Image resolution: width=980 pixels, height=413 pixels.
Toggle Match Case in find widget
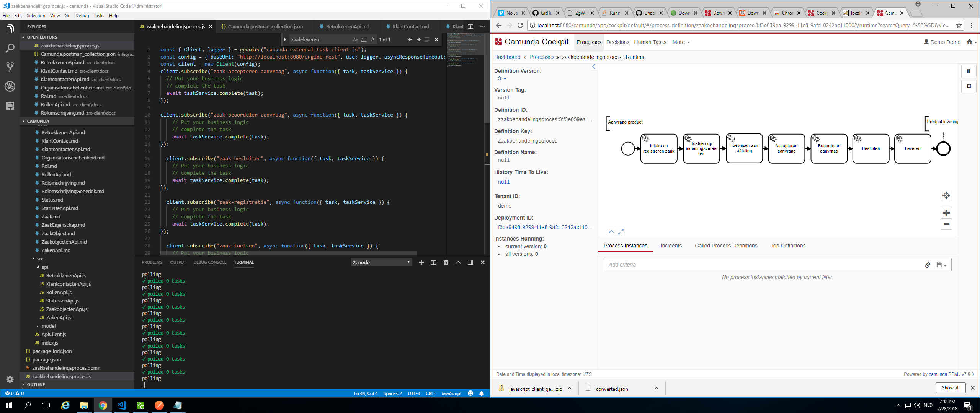(355, 39)
